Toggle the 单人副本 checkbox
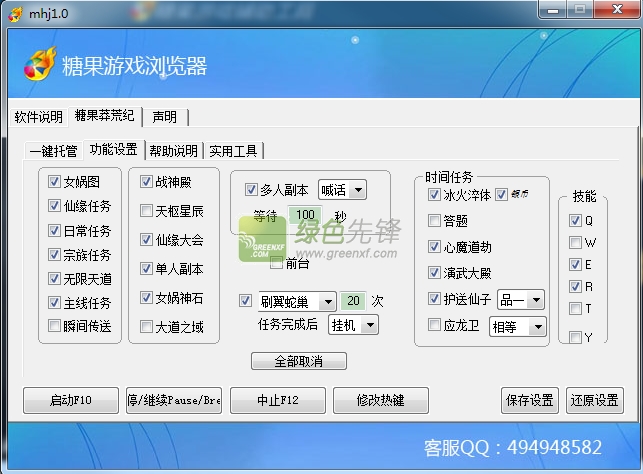Viewport: 643px width, 474px height. (x=146, y=269)
